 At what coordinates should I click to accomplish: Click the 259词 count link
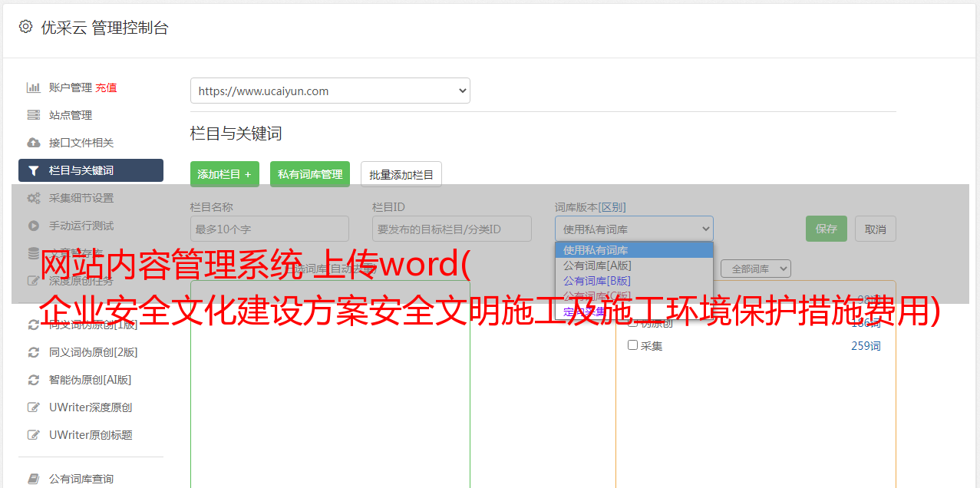(866, 346)
